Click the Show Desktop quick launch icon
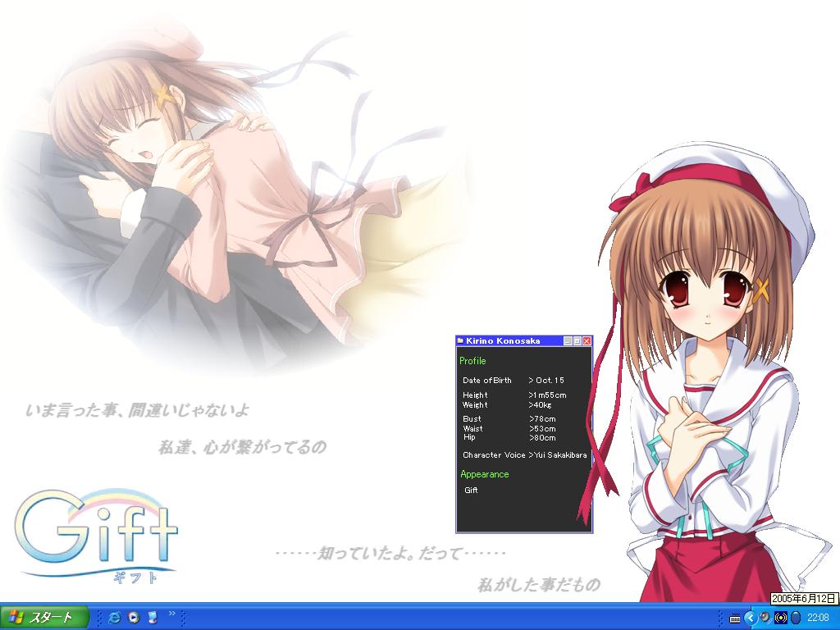 pos(153,618)
